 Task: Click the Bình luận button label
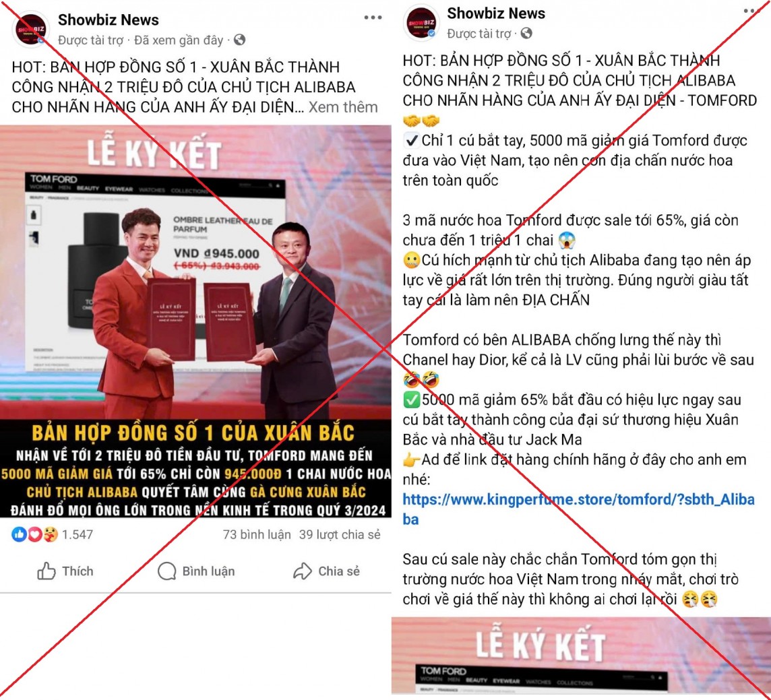coord(208,571)
